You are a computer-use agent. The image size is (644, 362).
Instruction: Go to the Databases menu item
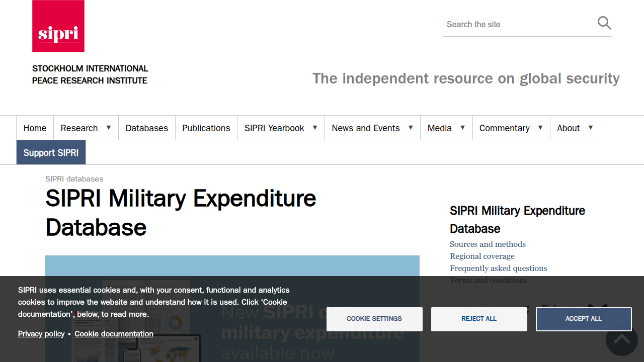(147, 128)
